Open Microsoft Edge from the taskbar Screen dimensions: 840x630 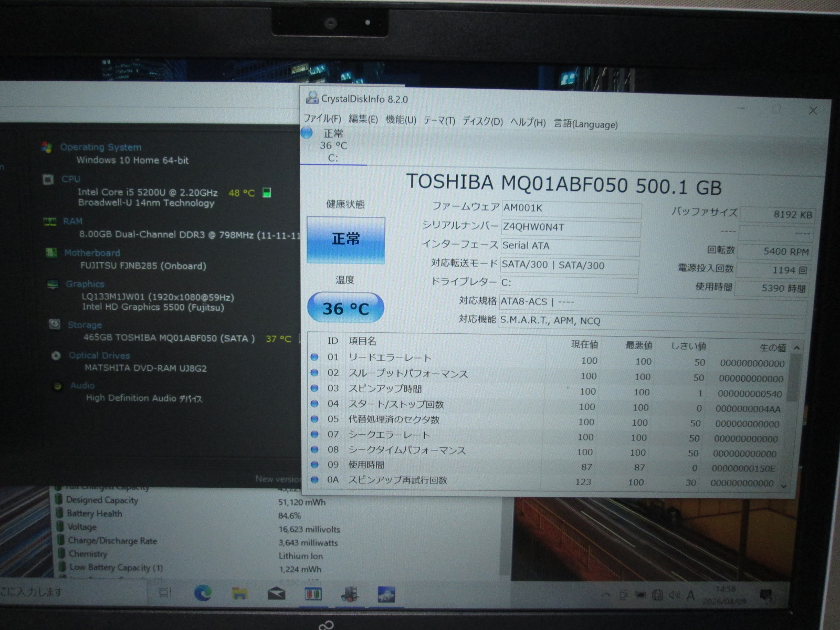click(203, 593)
